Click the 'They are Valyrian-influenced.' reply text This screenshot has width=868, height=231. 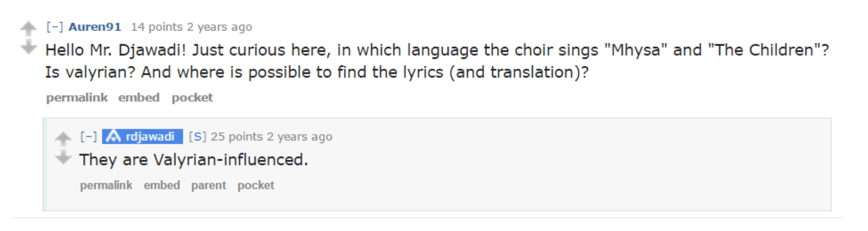pos(194,160)
